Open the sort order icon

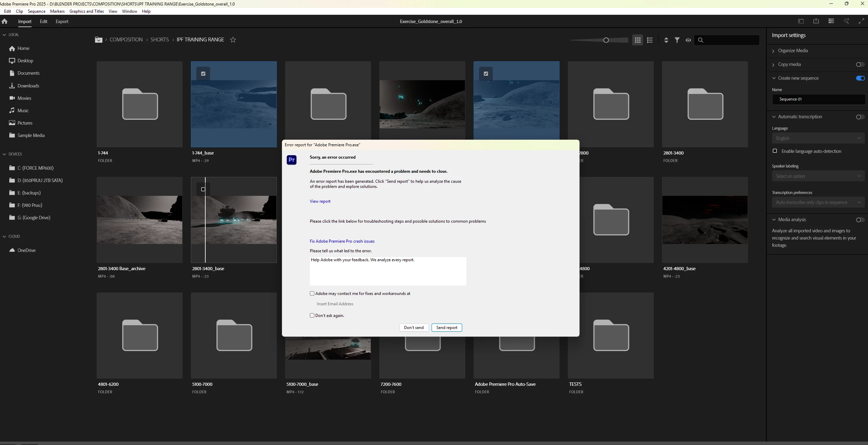(666, 40)
